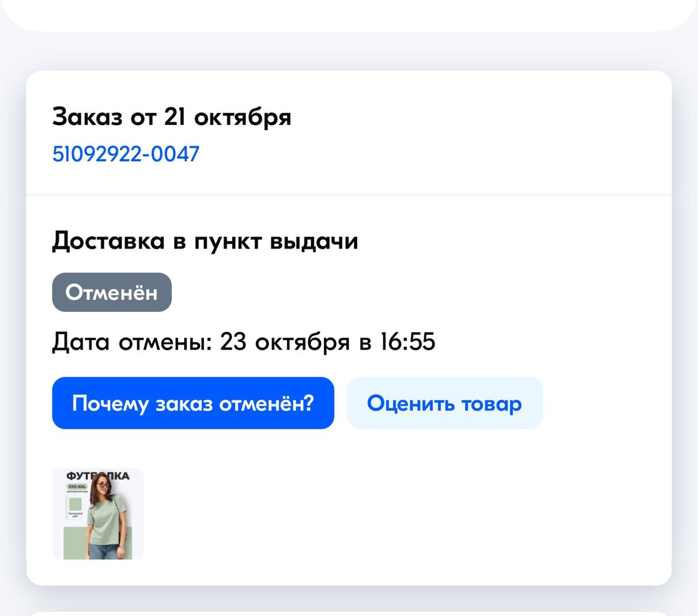698x616 pixels.
Task: Click the gray "Отменён" status badge
Action: point(112,293)
